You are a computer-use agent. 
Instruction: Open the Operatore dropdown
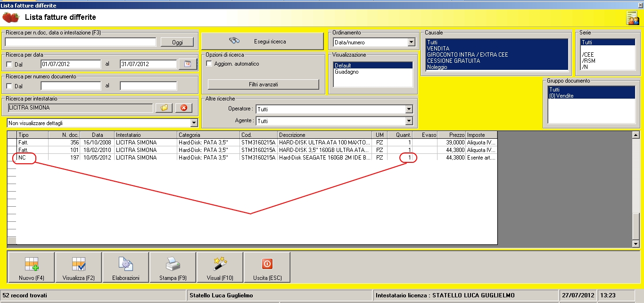[x=409, y=109]
